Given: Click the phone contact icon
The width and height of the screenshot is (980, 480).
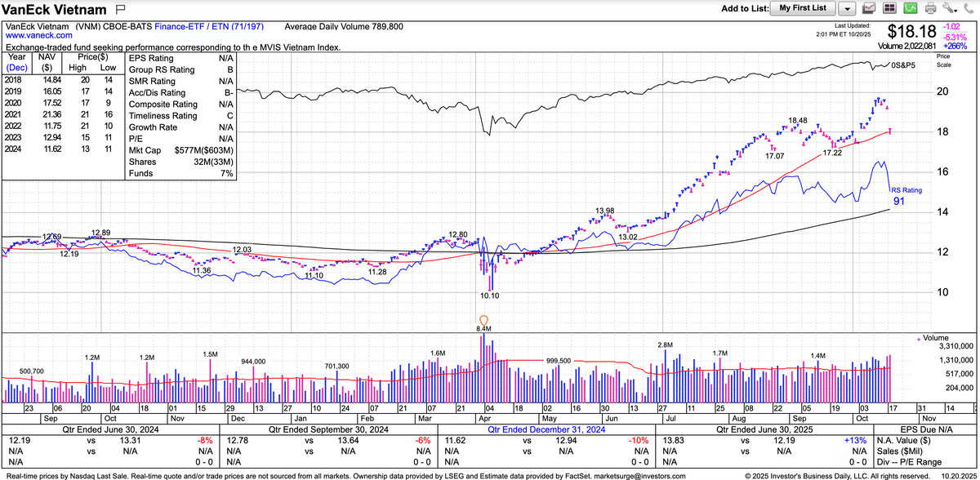Looking at the screenshot, I should [969, 9].
